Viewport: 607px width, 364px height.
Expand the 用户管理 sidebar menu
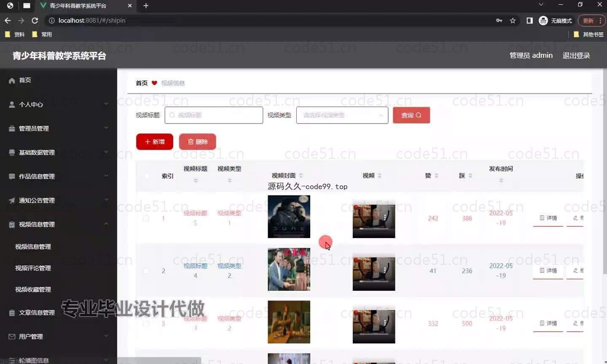(x=106, y=336)
